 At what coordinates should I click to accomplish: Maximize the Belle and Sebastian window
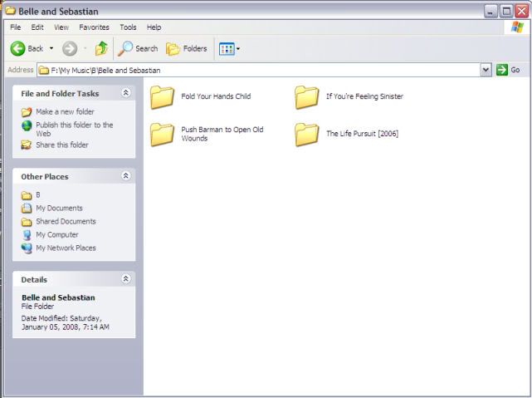506,11
